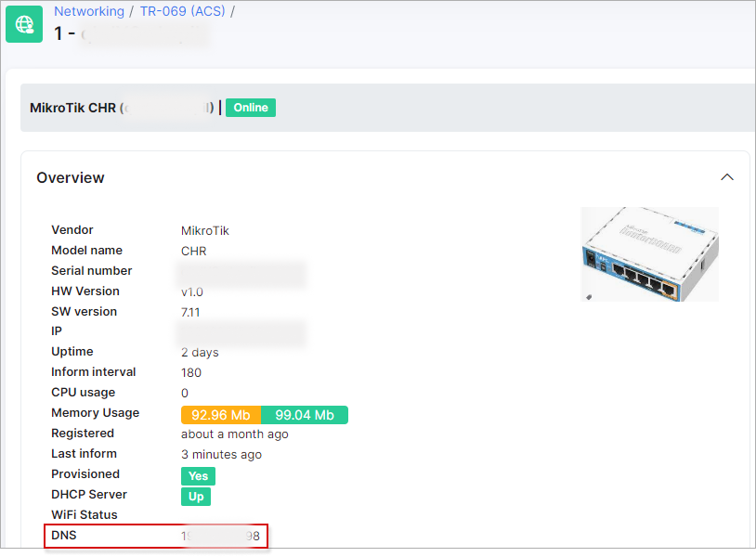Select the Overview section heading
The width and height of the screenshot is (756, 557).
tap(71, 178)
